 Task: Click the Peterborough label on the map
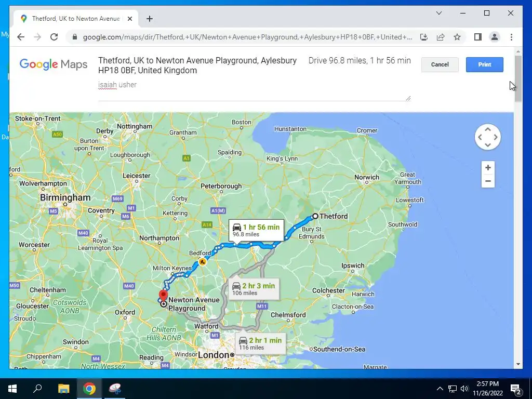click(x=221, y=186)
